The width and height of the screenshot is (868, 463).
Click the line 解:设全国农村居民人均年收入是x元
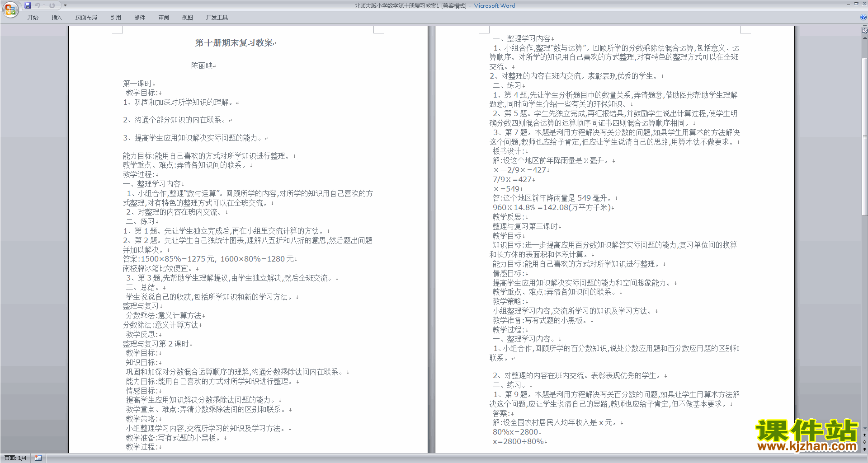[556, 422]
